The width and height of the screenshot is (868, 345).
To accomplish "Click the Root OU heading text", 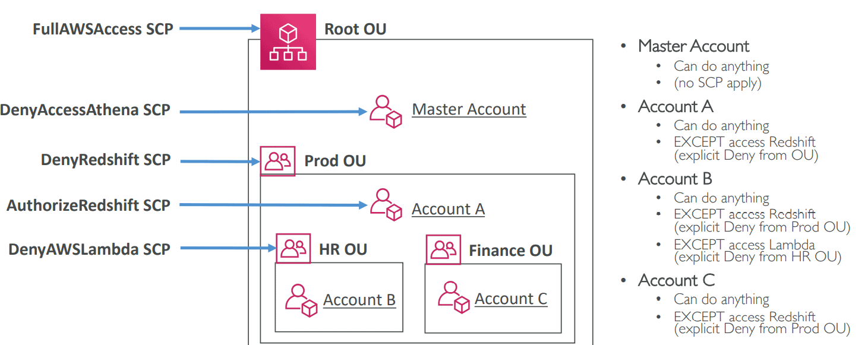I will pyautogui.click(x=355, y=29).
